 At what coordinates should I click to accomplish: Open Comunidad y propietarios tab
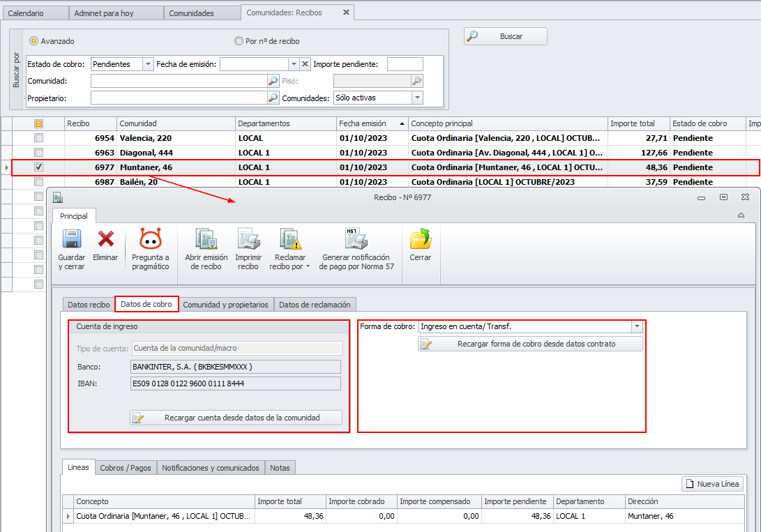226,305
